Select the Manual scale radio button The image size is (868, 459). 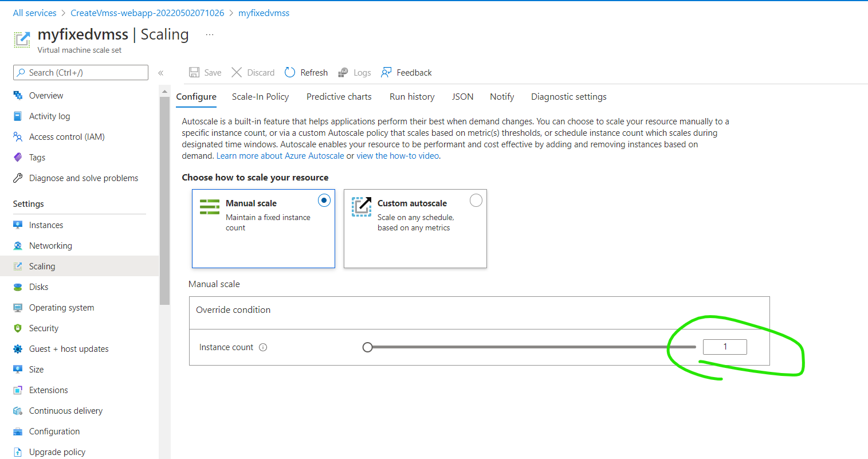(324, 201)
